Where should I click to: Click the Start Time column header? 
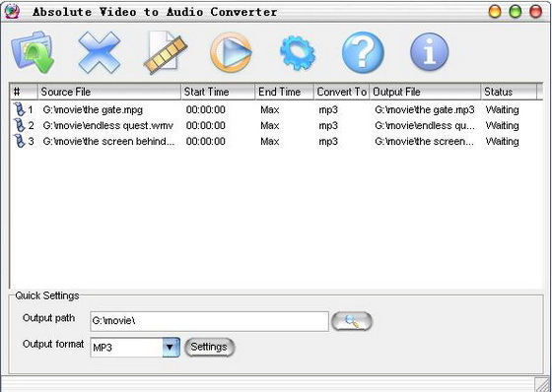click(218, 92)
